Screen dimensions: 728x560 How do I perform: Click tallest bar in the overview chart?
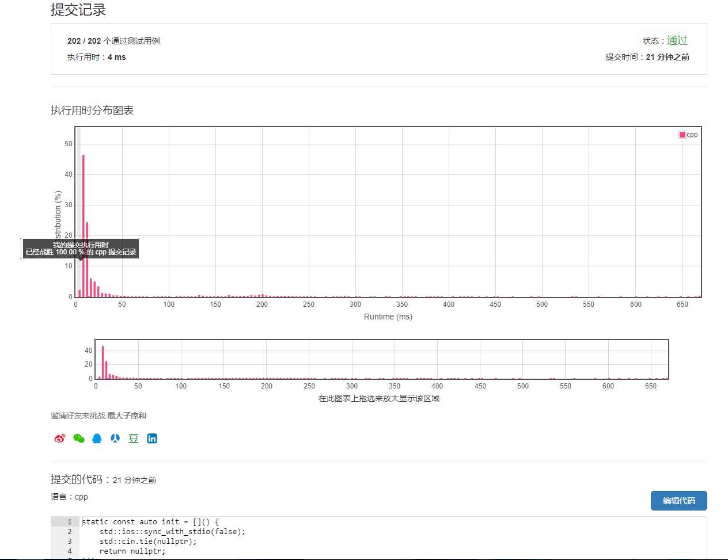coord(103,361)
